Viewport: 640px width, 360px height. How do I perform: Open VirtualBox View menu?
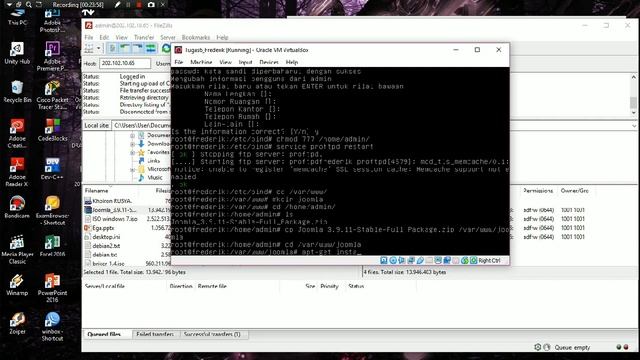(225, 62)
